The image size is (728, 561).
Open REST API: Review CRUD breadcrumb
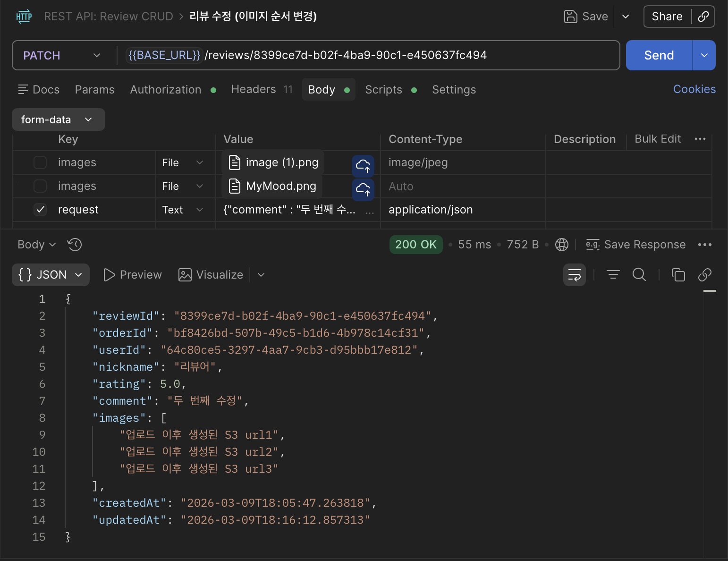109,17
